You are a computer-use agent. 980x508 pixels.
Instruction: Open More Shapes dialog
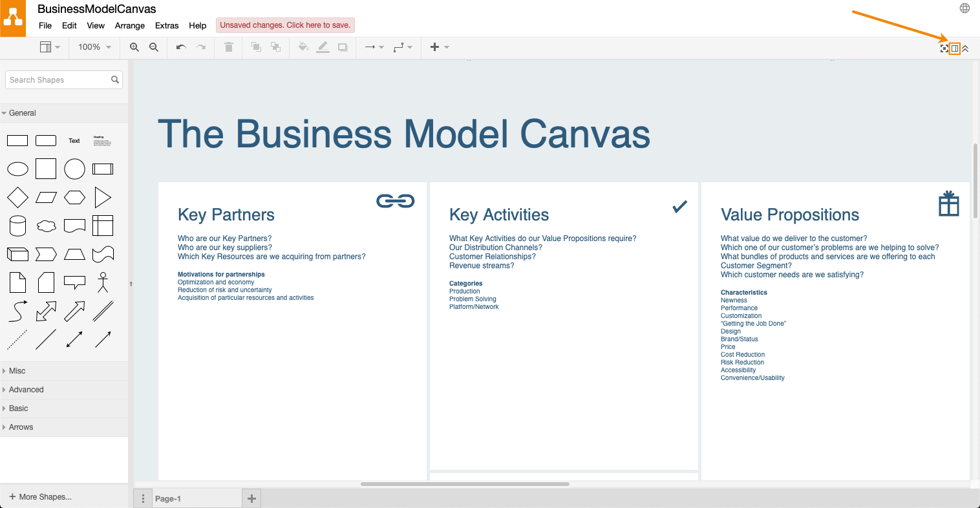[40, 496]
